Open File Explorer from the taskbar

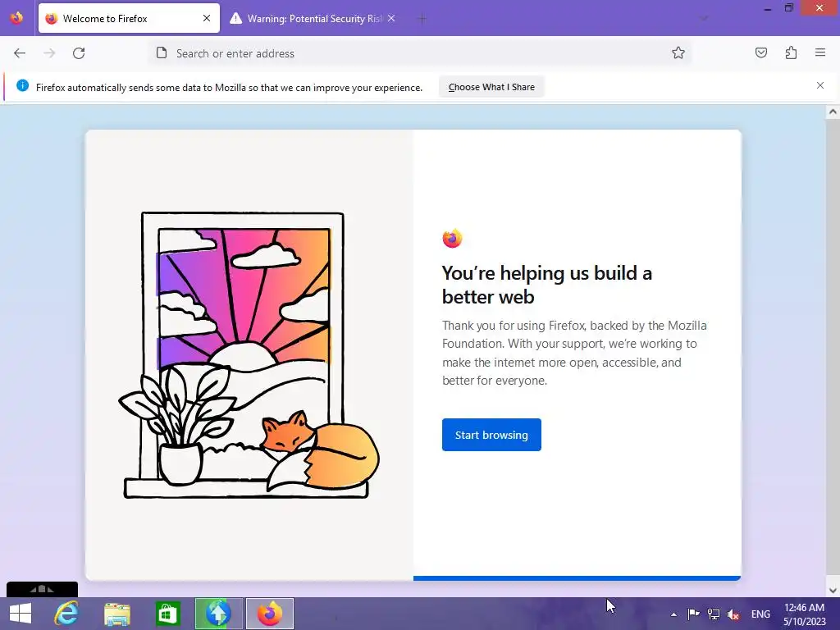coord(117,614)
